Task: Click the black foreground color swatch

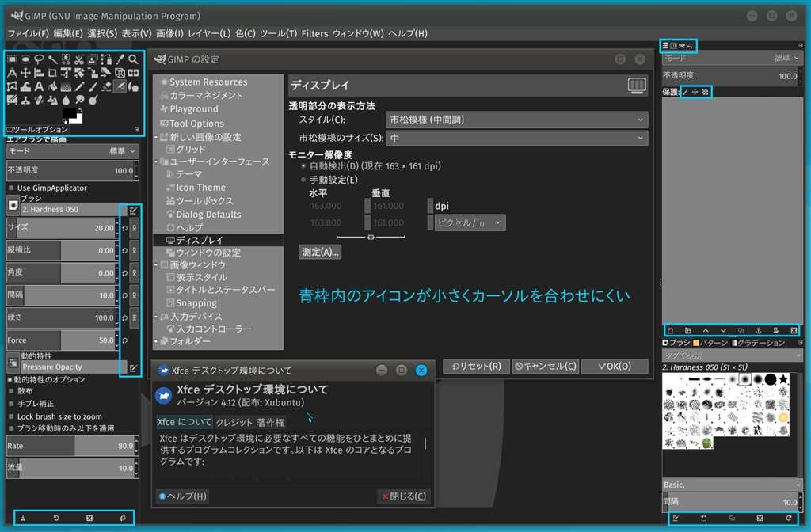Action: [69, 112]
